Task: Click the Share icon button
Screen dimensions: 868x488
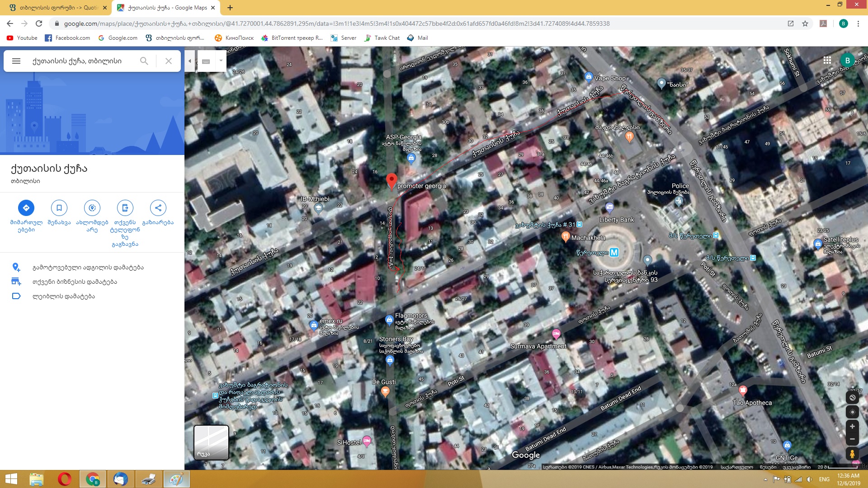Action: (158, 208)
